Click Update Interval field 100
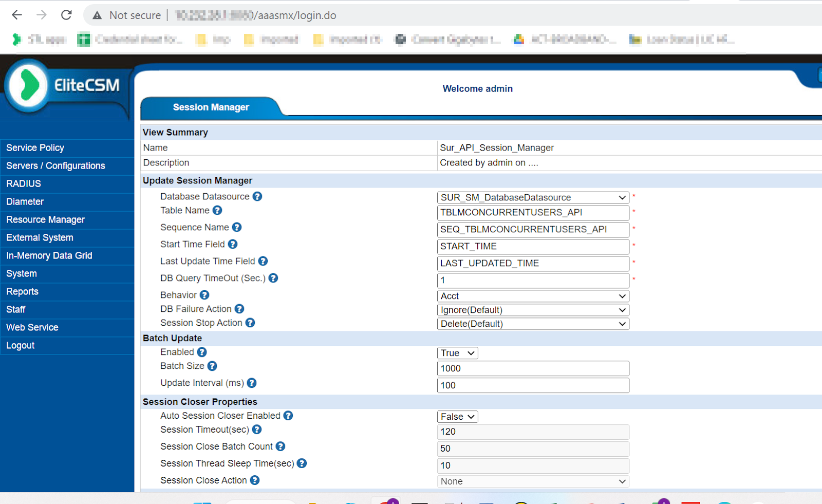 (533, 385)
